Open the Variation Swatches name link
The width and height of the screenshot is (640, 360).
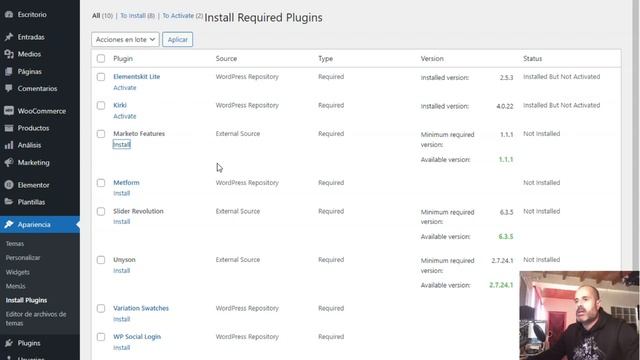click(141, 309)
